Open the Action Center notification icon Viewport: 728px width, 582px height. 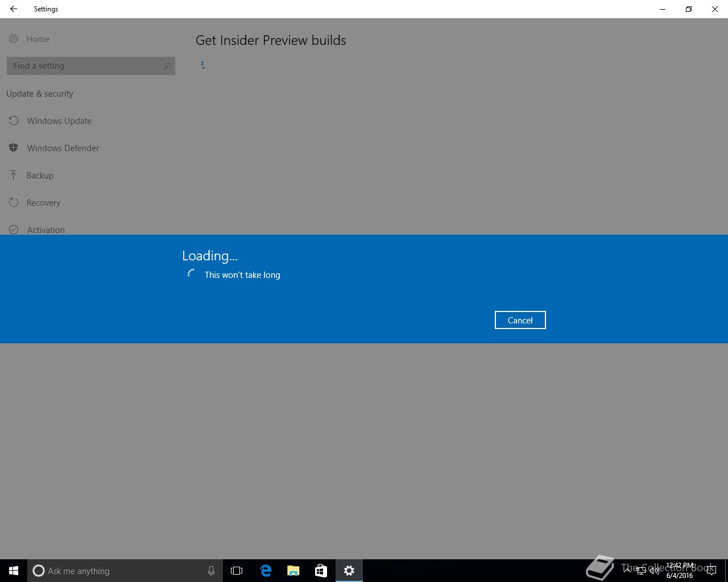711,571
